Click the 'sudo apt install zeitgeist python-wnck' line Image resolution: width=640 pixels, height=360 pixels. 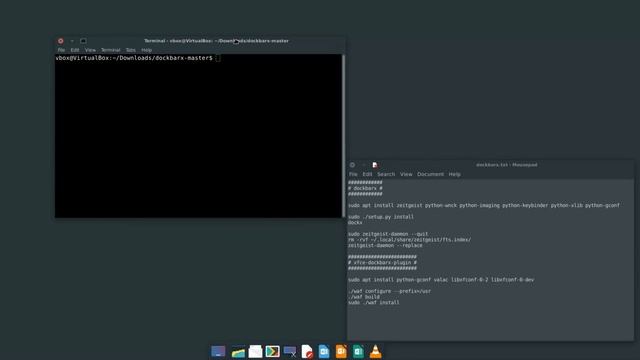pyautogui.click(x=484, y=205)
